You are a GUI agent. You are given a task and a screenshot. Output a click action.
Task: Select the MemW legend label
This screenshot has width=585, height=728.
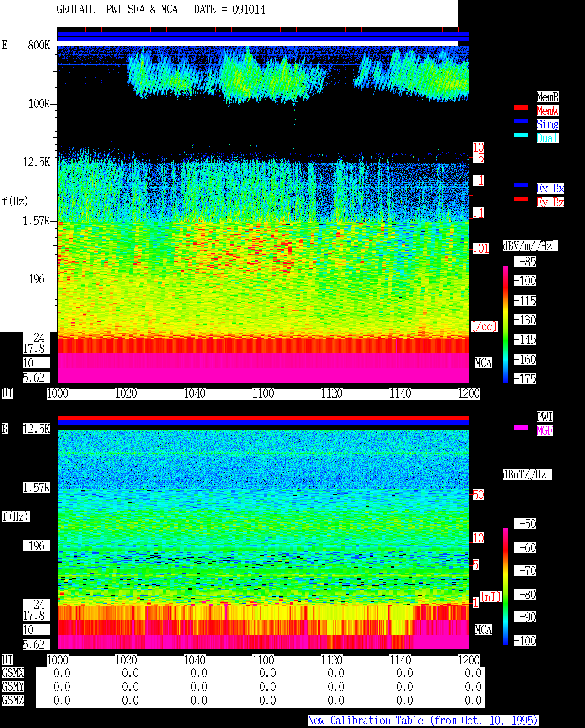tap(548, 111)
